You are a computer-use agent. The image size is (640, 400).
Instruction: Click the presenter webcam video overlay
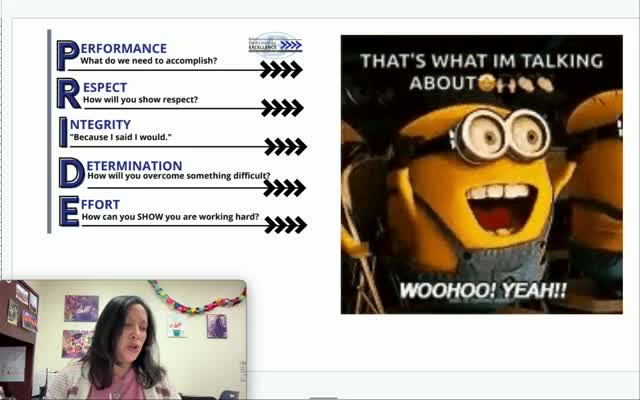tap(123, 340)
